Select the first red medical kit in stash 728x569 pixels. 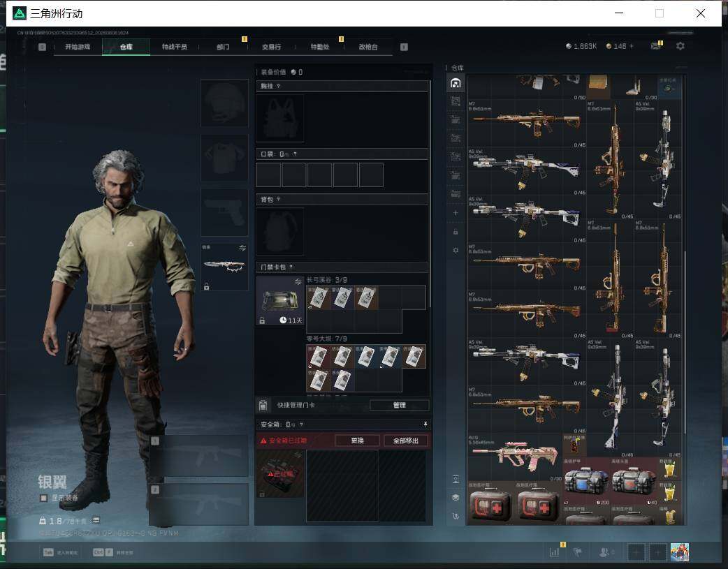point(491,504)
